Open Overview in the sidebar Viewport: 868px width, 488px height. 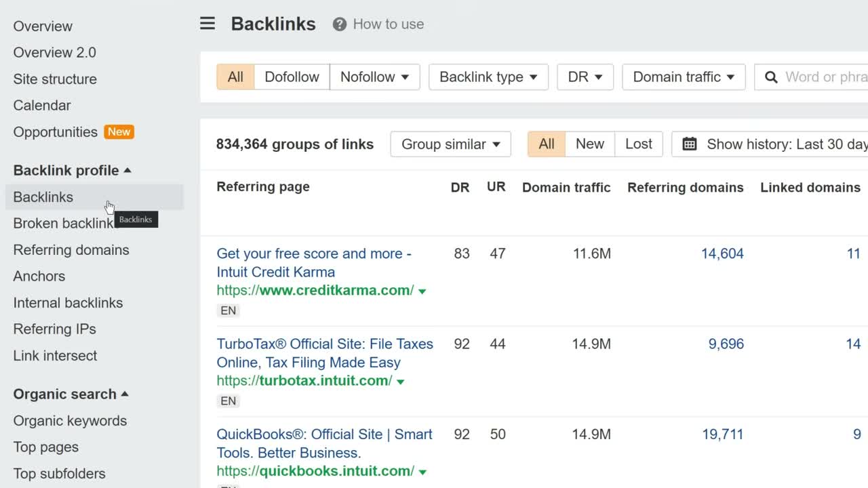(43, 26)
